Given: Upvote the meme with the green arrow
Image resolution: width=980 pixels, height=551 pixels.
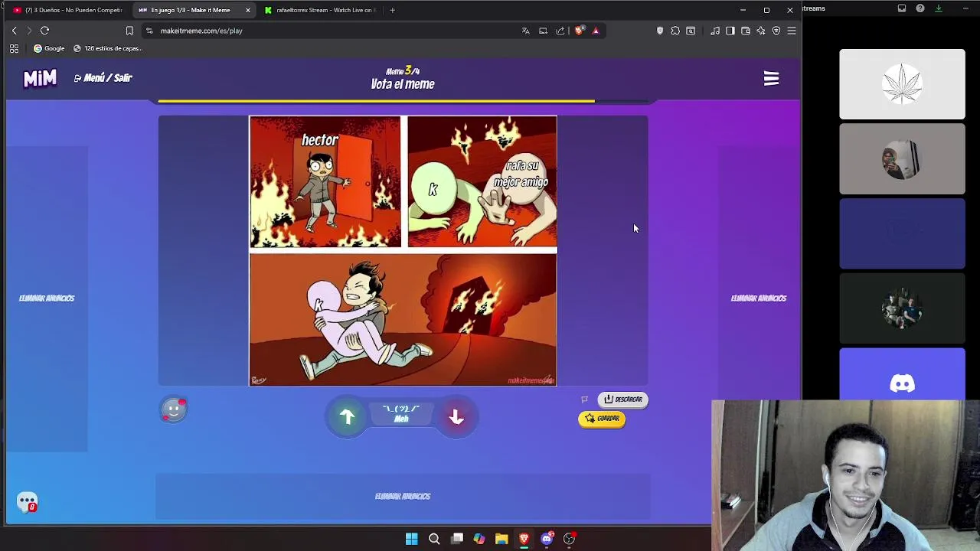Looking at the screenshot, I should (x=347, y=416).
